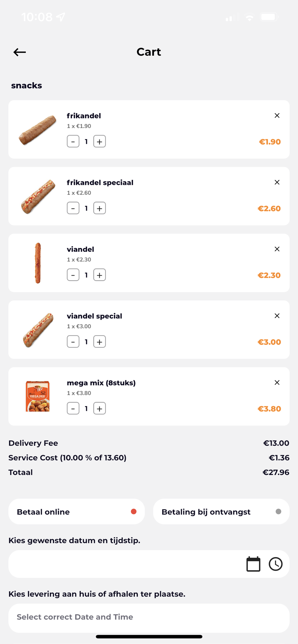Image resolution: width=298 pixels, height=644 pixels.
Task: Select the Betaal online payment option
Action: click(x=76, y=512)
